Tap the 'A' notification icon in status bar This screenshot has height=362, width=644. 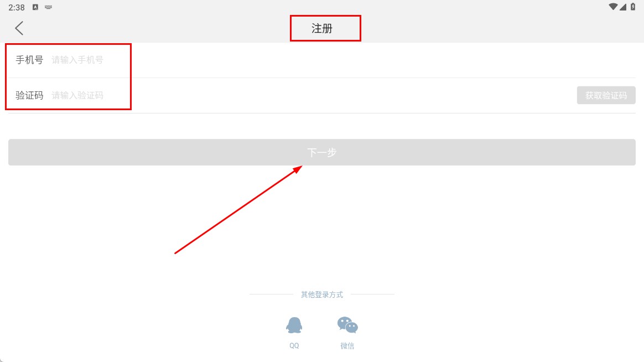tap(35, 7)
